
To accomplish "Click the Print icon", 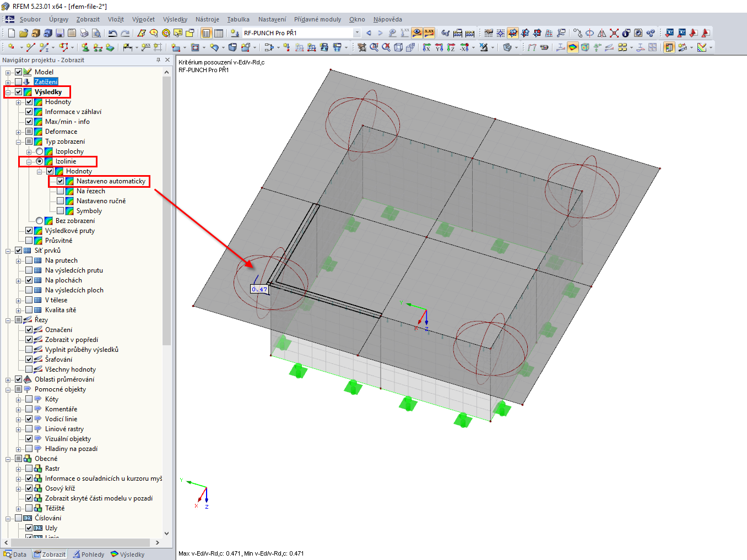I will coord(84,33).
